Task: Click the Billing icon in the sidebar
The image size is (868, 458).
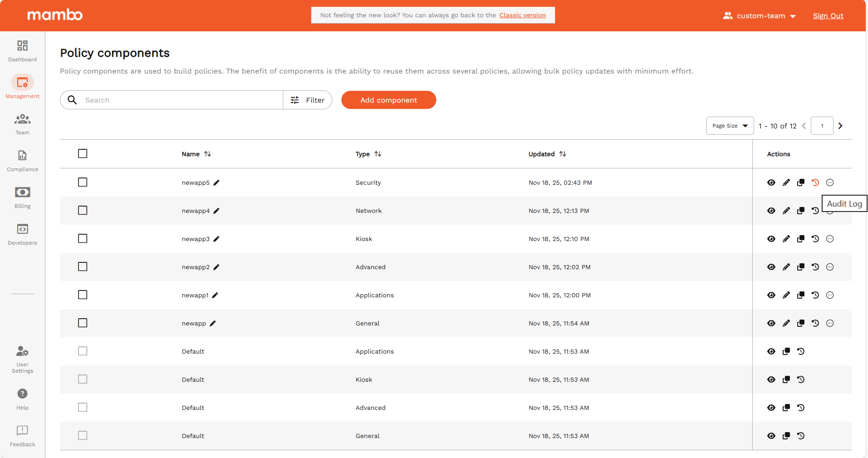Action: click(22, 197)
